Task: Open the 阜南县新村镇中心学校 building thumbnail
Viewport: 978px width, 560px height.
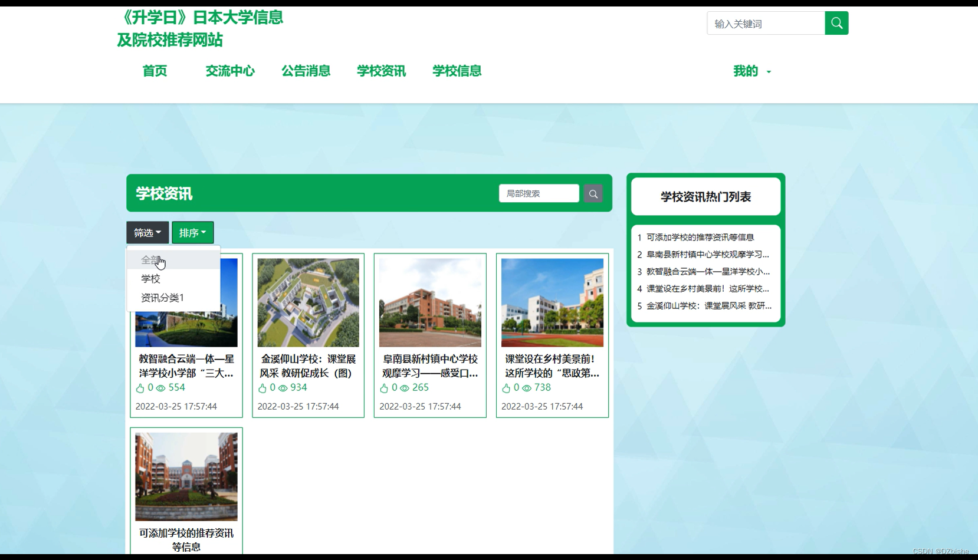Action: pos(430,302)
